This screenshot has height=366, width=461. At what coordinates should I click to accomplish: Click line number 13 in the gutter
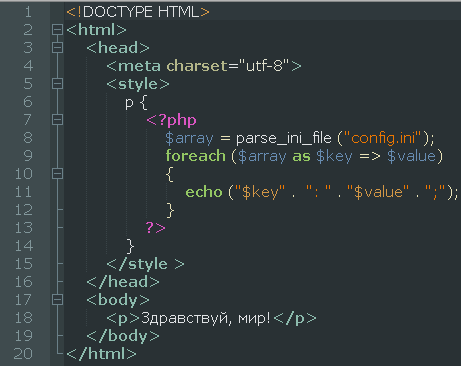pos(23,228)
